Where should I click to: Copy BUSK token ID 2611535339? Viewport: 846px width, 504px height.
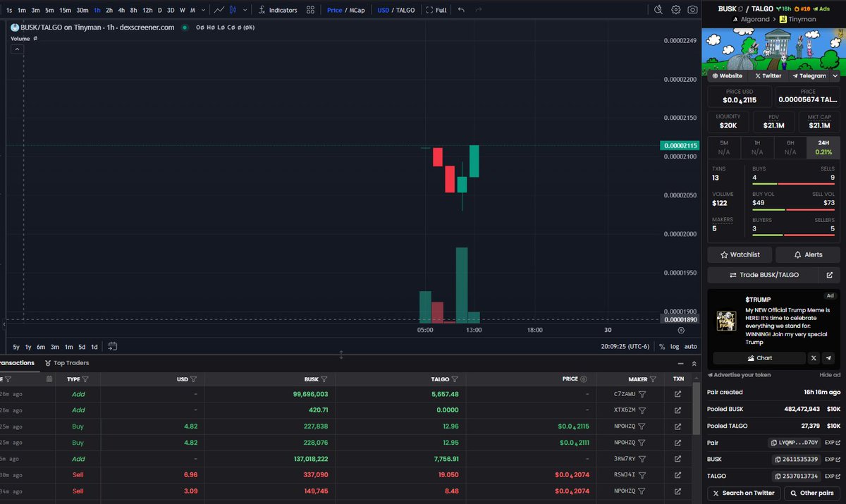point(797,460)
